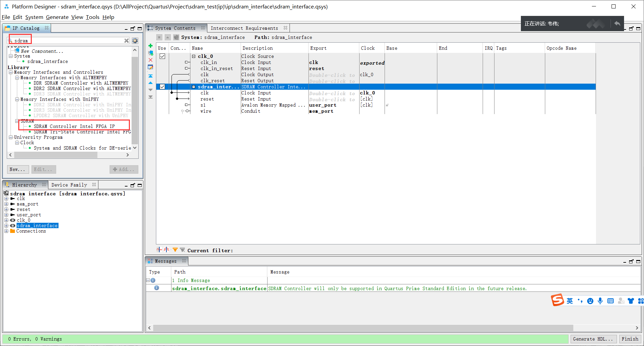The image size is (644, 346).
Task: Remove selected component using the red X icon
Action: point(151,60)
